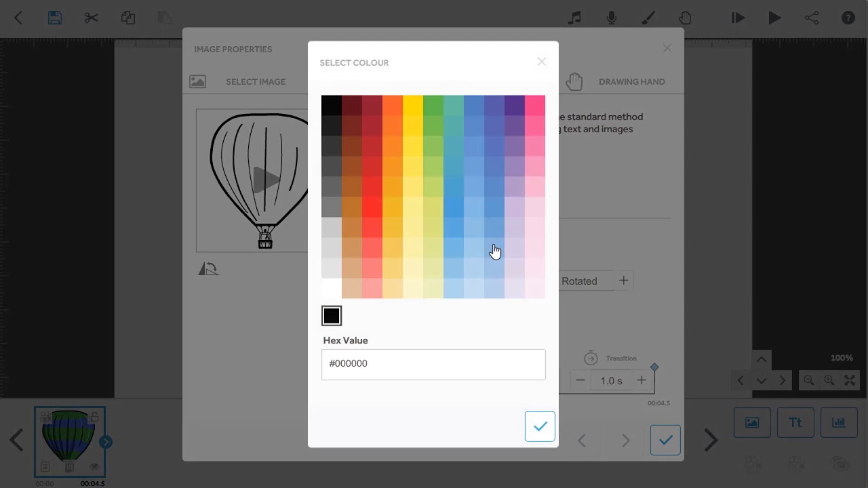Click the current colour preview swatch
Viewport: 868px width, 488px height.
332,316
